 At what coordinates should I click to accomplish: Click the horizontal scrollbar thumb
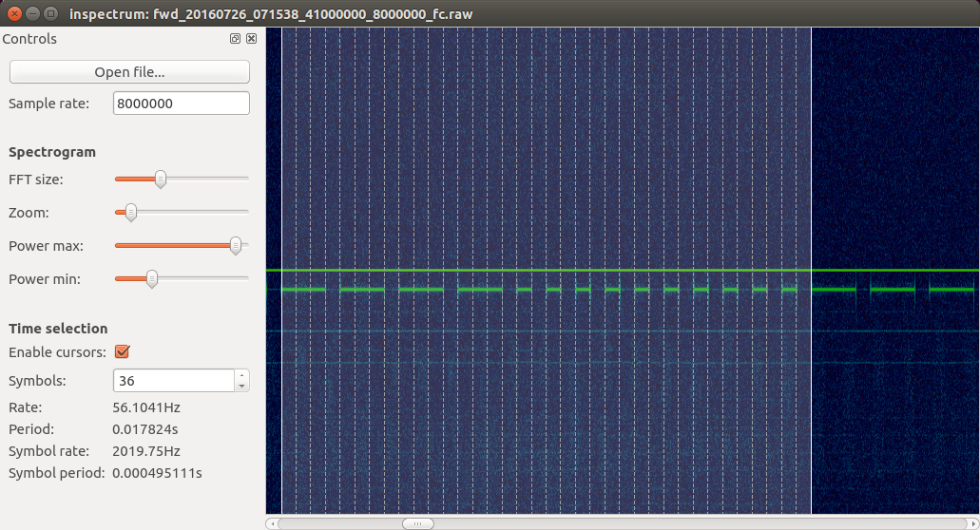tap(417, 523)
